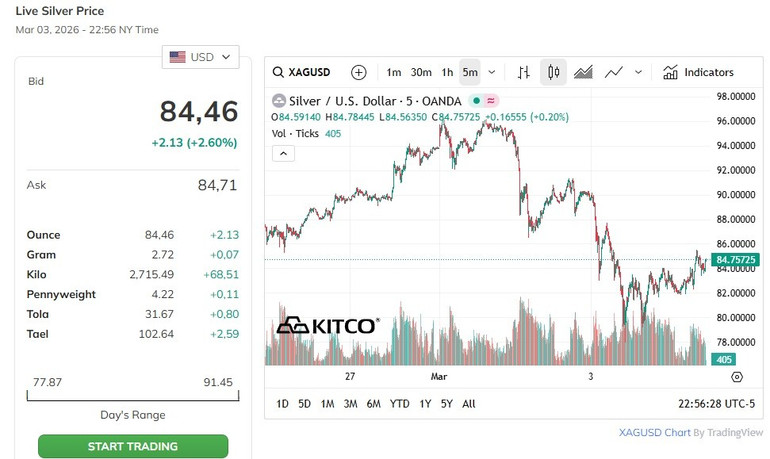
Task: Open chart settings hexagon icon
Action: click(737, 377)
